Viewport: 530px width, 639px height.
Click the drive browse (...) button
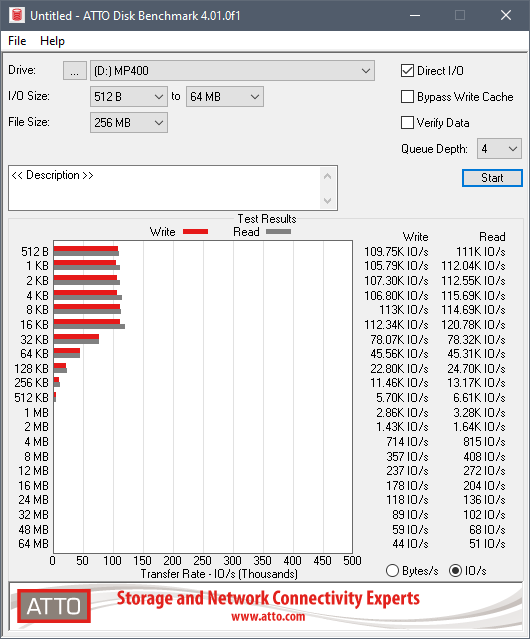pos(75,71)
